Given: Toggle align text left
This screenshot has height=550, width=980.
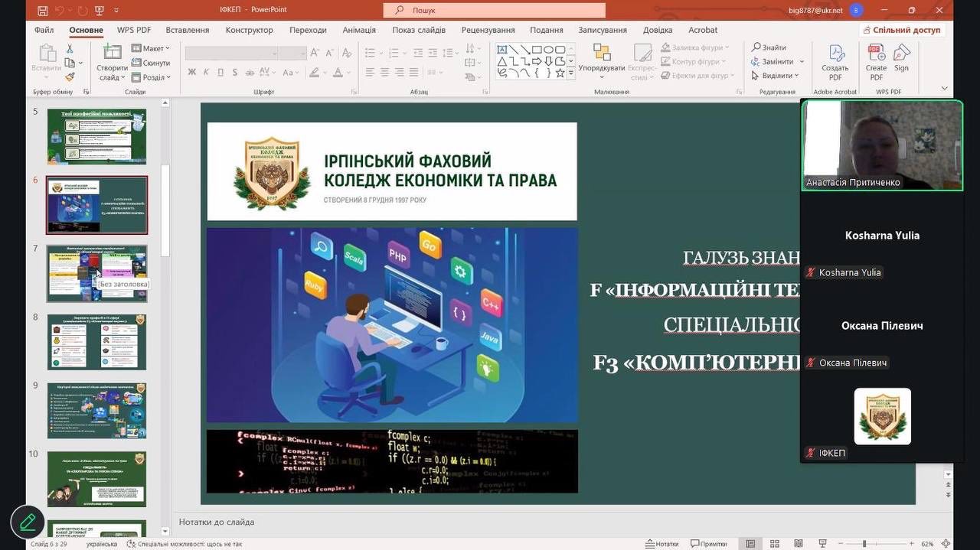Looking at the screenshot, I should [370, 73].
